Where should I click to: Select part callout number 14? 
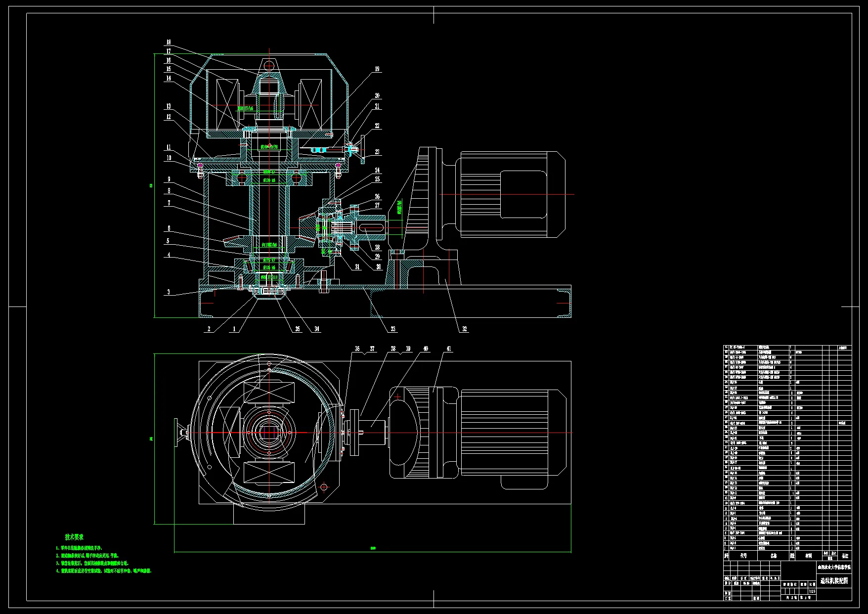click(x=169, y=78)
